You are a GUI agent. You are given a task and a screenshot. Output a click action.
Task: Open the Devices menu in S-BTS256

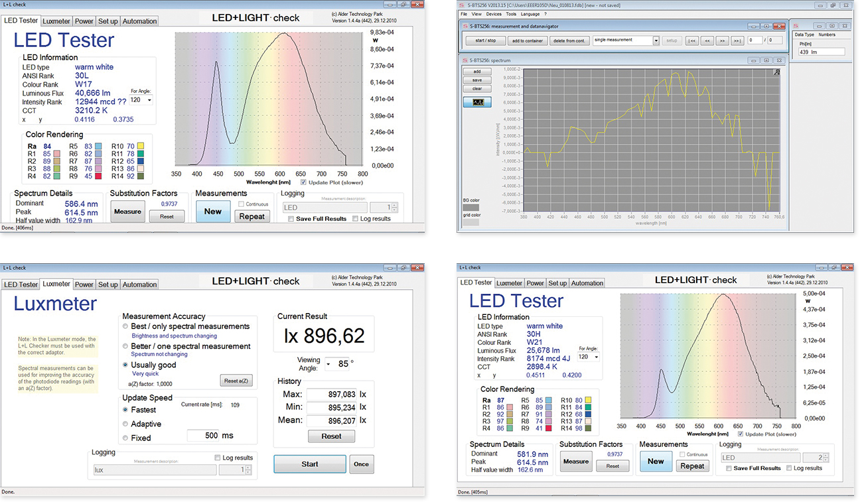point(494,14)
